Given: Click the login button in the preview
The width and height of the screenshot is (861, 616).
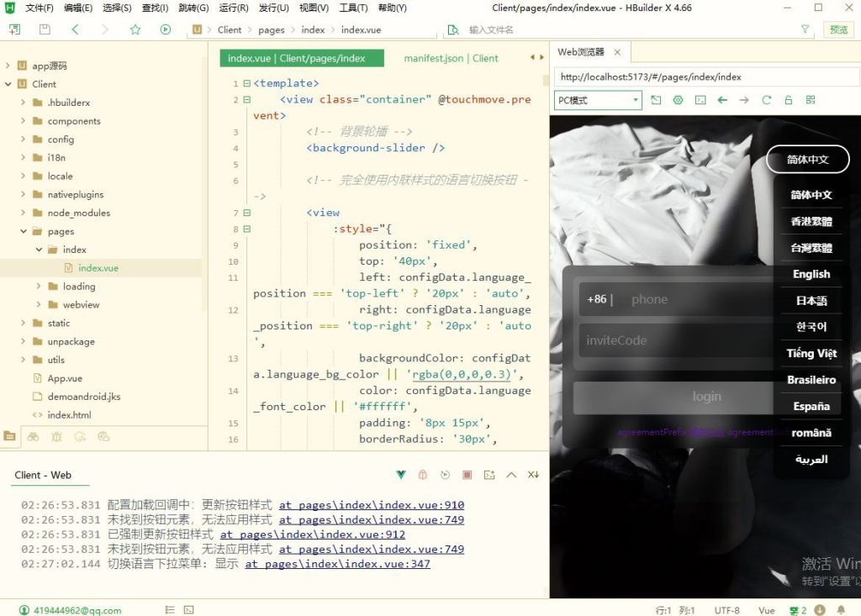Looking at the screenshot, I should pyautogui.click(x=706, y=398).
